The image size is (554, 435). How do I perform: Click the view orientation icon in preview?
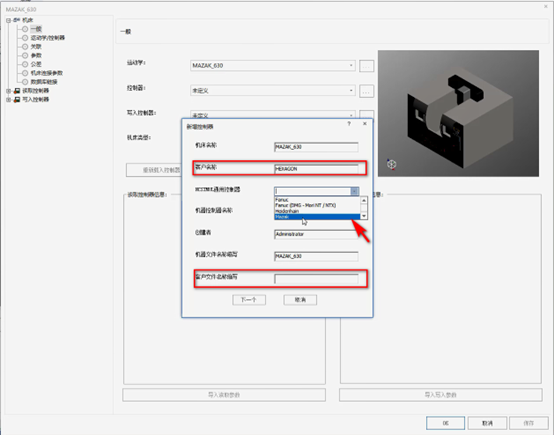(x=391, y=164)
